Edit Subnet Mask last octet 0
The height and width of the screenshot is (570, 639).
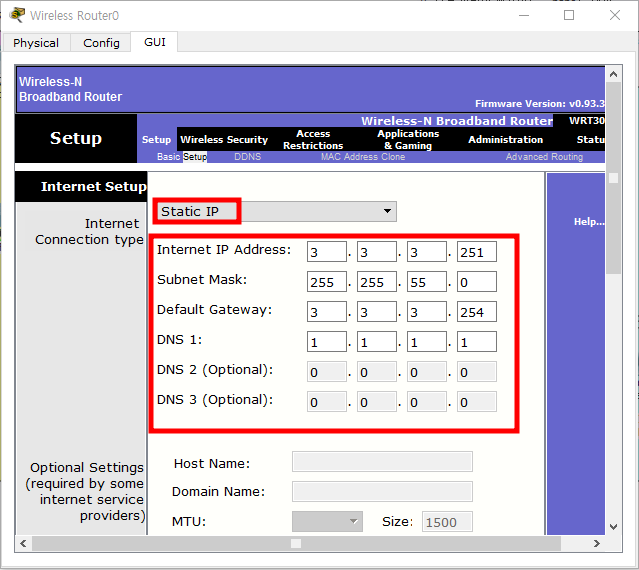[477, 282]
